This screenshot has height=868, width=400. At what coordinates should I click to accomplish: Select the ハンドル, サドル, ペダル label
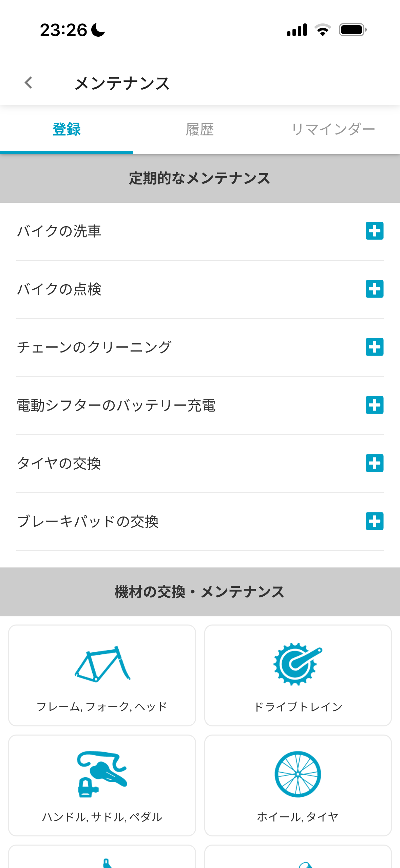(x=102, y=817)
